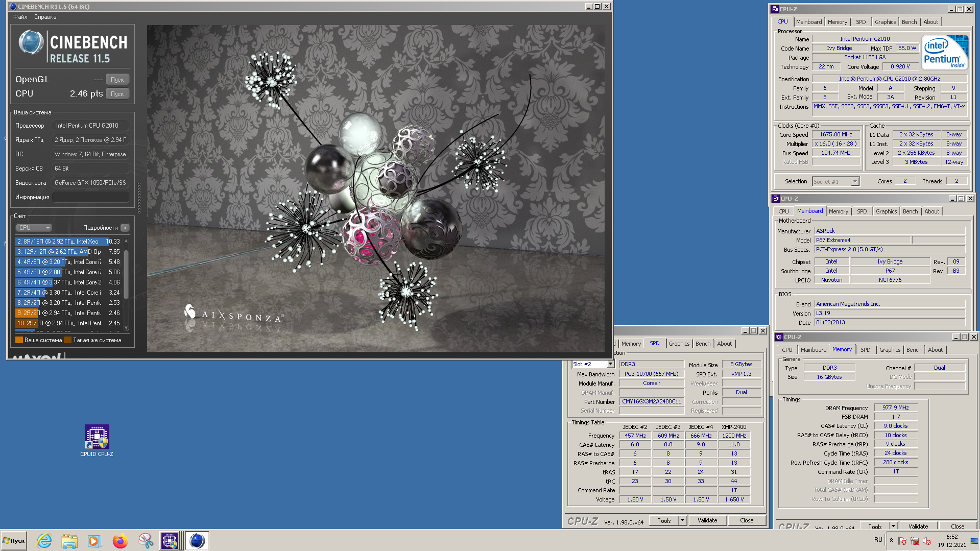The width and height of the screenshot is (980, 551).
Task: Select highlighted ranking row 9 score 2.46
Action: tap(68, 313)
